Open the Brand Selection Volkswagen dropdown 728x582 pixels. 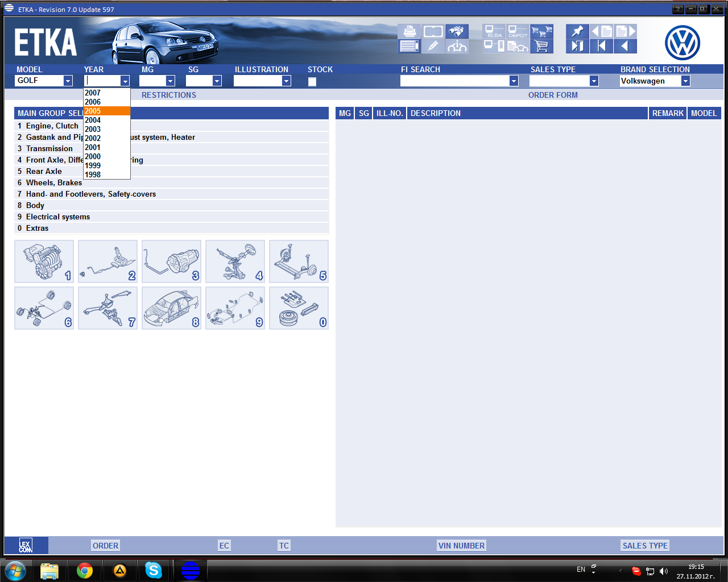685,81
